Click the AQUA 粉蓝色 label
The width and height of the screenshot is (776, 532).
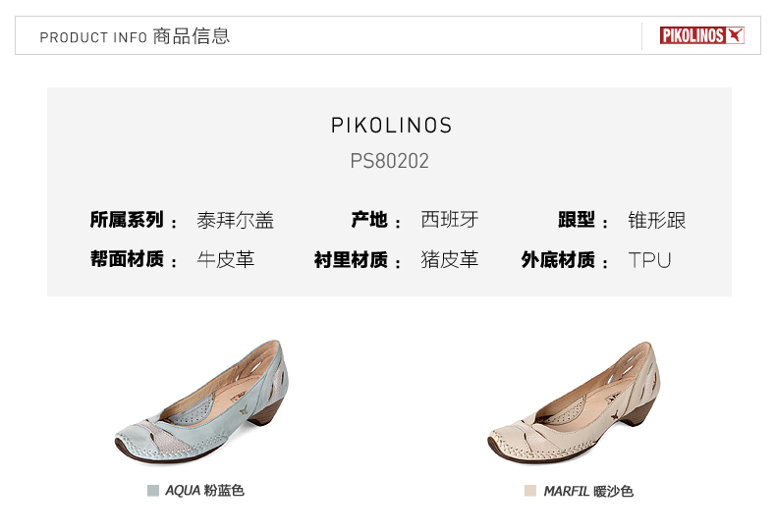click(x=204, y=491)
